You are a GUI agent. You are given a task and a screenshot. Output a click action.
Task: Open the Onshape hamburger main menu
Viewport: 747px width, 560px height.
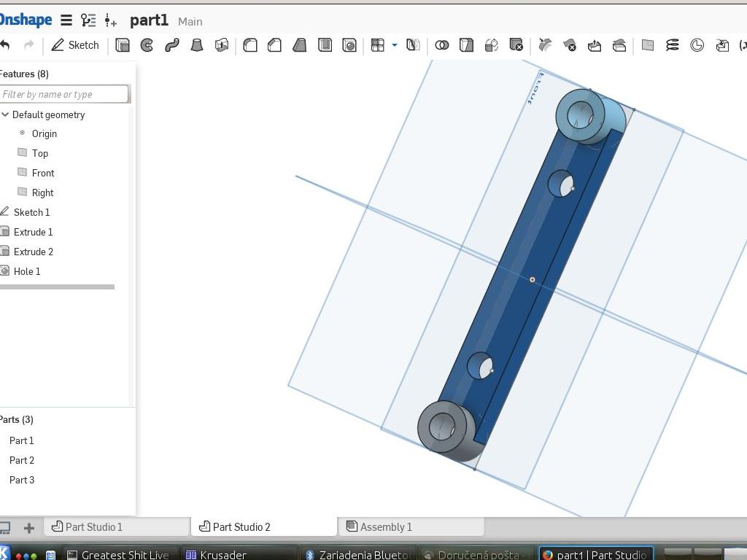pyautogui.click(x=66, y=21)
